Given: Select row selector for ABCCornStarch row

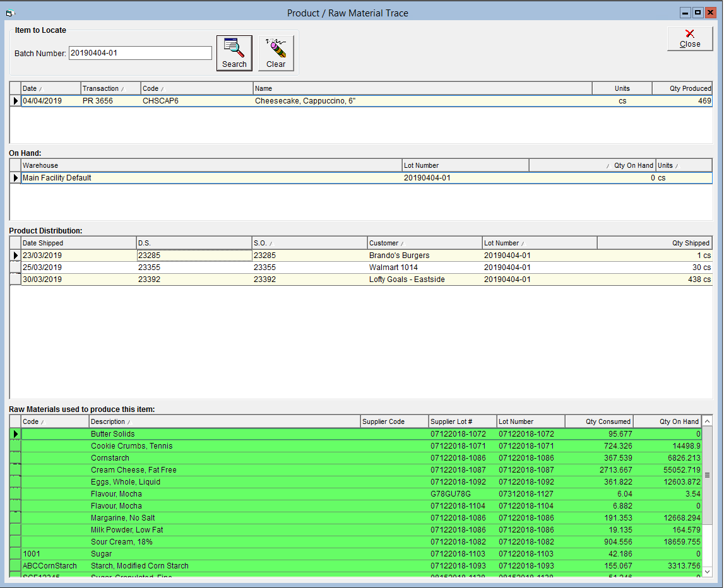Looking at the screenshot, I should pos(15,567).
